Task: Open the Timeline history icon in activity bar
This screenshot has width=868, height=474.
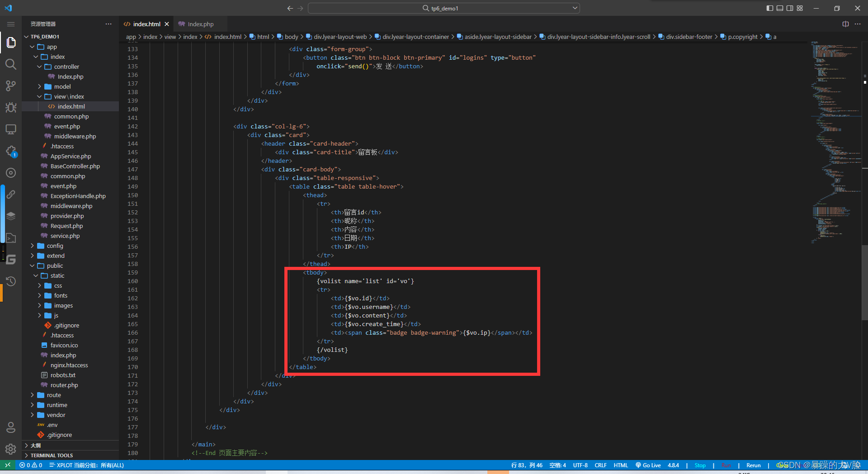Action: [x=11, y=281]
